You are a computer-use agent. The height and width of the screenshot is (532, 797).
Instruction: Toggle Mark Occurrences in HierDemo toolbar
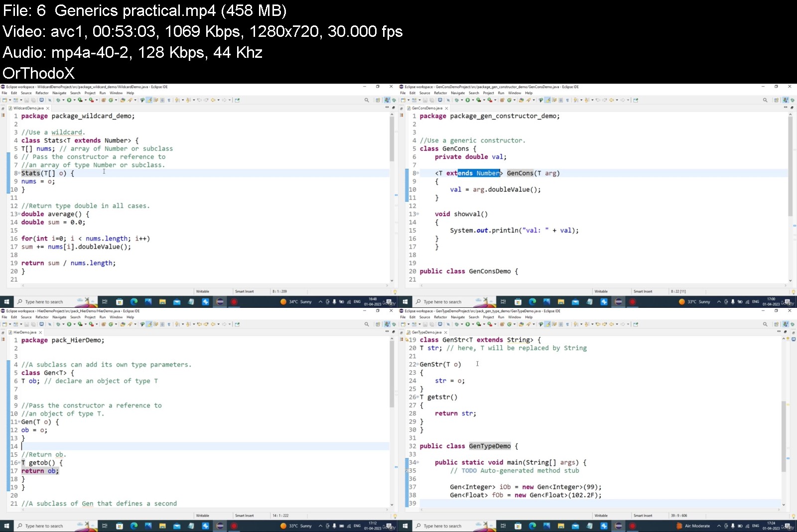149,324
